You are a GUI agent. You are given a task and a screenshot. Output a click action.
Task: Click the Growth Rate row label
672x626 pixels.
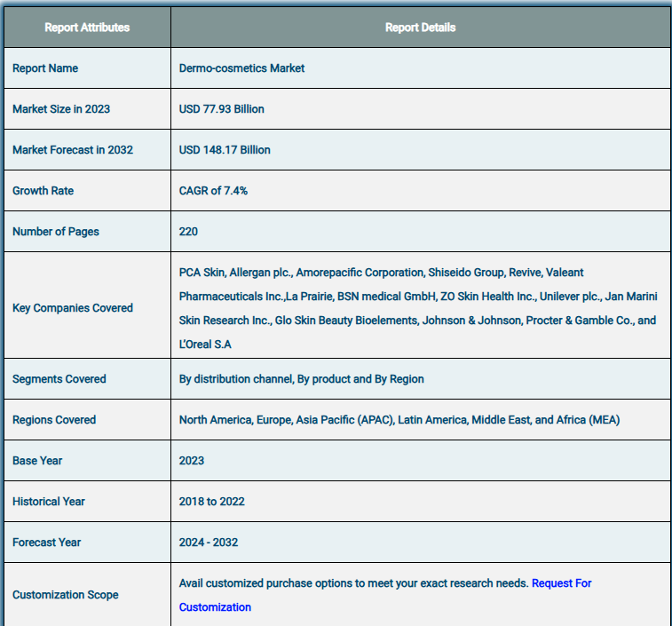pyautogui.click(x=43, y=190)
